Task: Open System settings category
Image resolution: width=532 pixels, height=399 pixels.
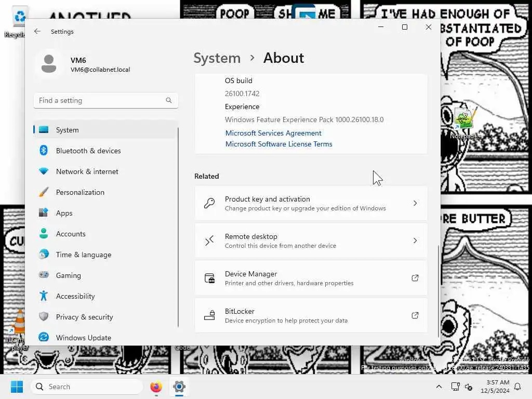Action: [105, 129]
